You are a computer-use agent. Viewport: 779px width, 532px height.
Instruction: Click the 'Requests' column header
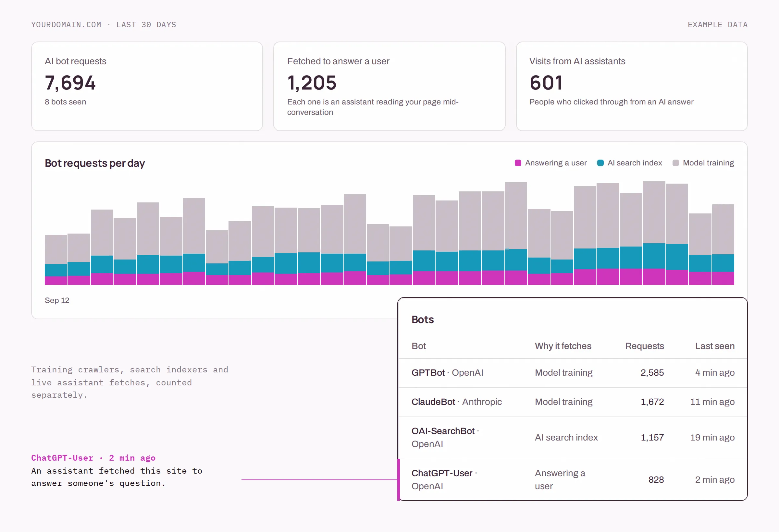(644, 346)
